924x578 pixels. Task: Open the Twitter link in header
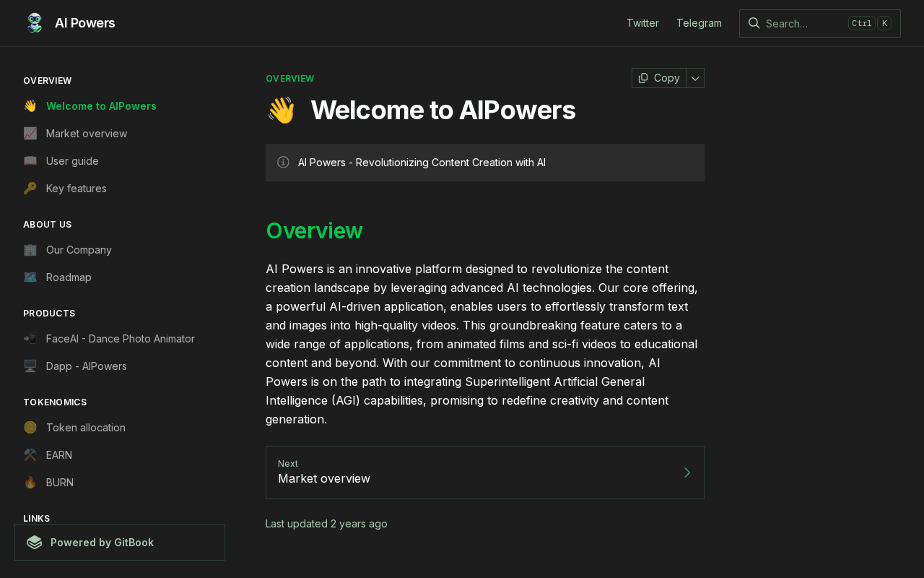[x=642, y=23]
